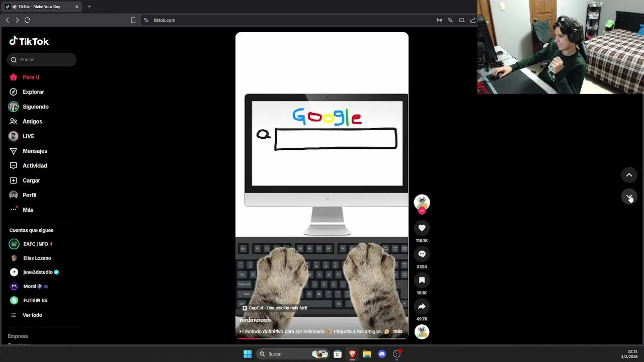The height and width of the screenshot is (362, 644).
Task: Translate the page with the translate icon
Action: (x=450, y=20)
